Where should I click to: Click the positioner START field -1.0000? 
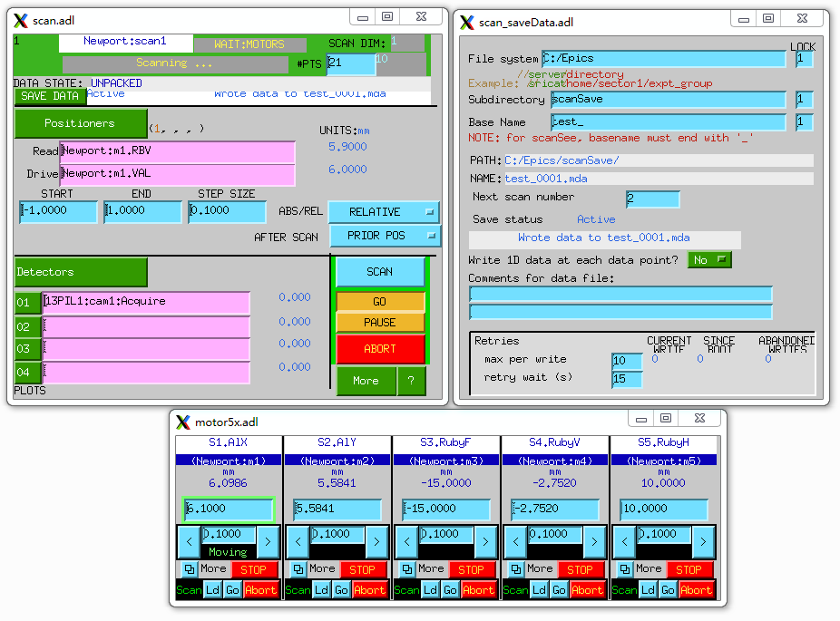58,211
